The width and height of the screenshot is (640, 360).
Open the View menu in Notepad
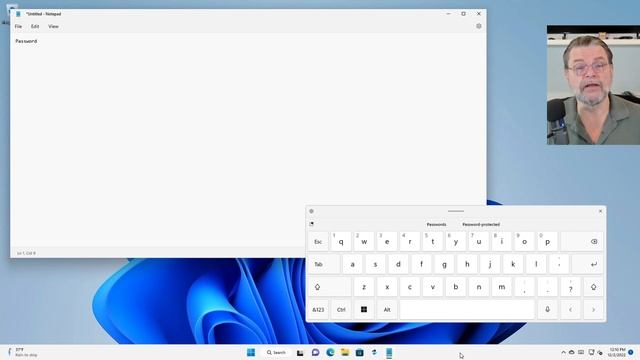click(53, 26)
